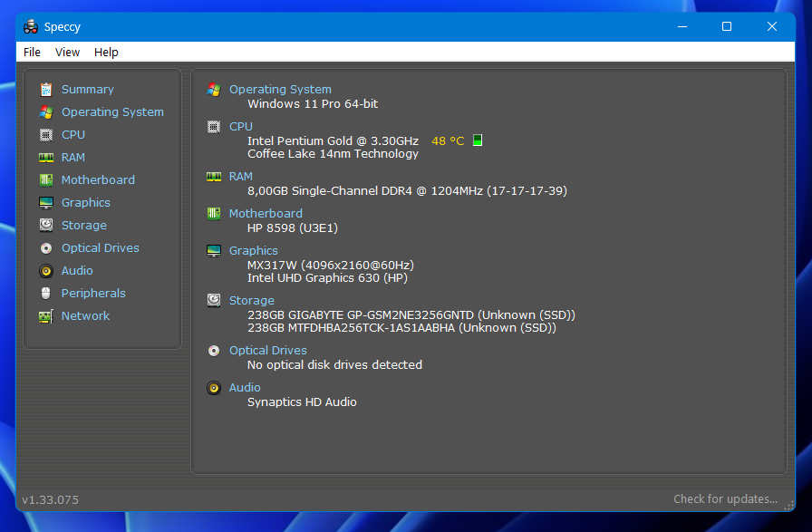Click the Peripherals mouse icon in sidebar

(x=46, y=294)
